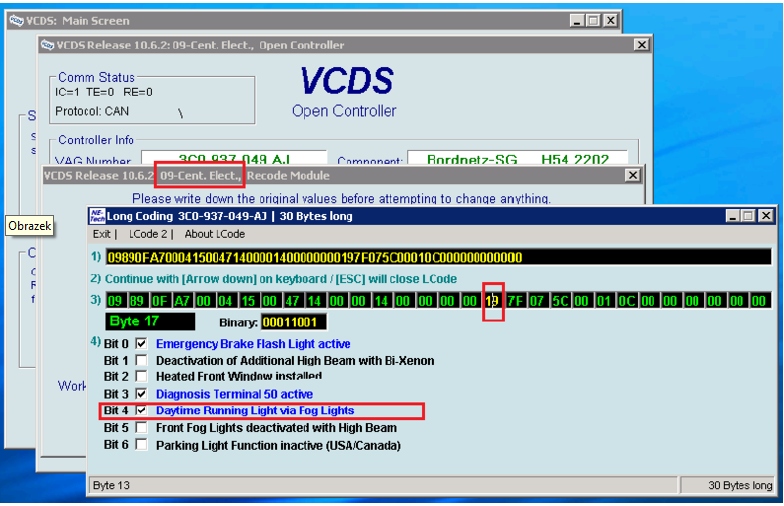Select byte cell 89 in the byte row
The height and width of the screenshot is (506, 784).
(136, 301)
